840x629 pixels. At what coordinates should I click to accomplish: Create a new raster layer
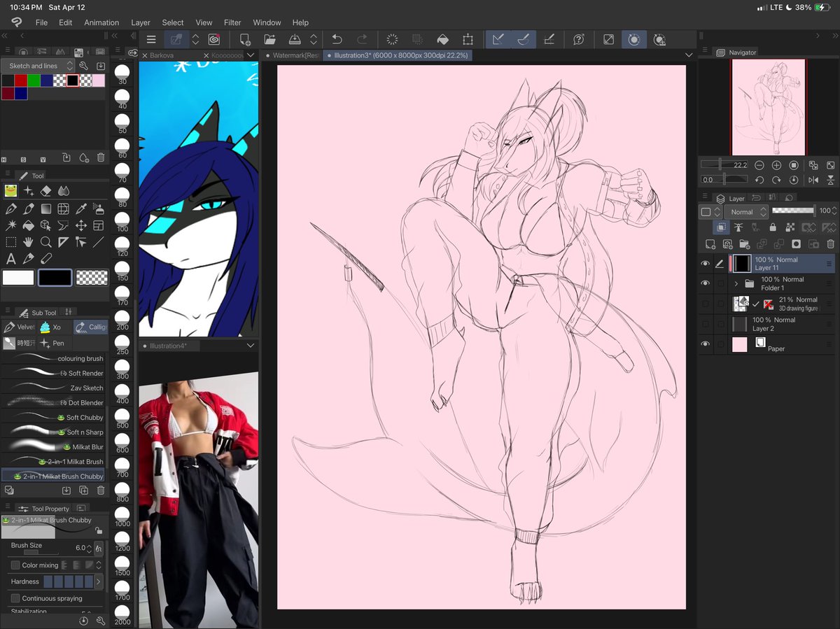709,243
